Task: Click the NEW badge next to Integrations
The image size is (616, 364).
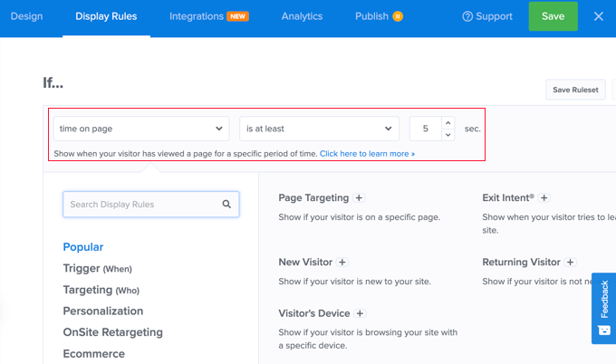Action: (237, 16)
